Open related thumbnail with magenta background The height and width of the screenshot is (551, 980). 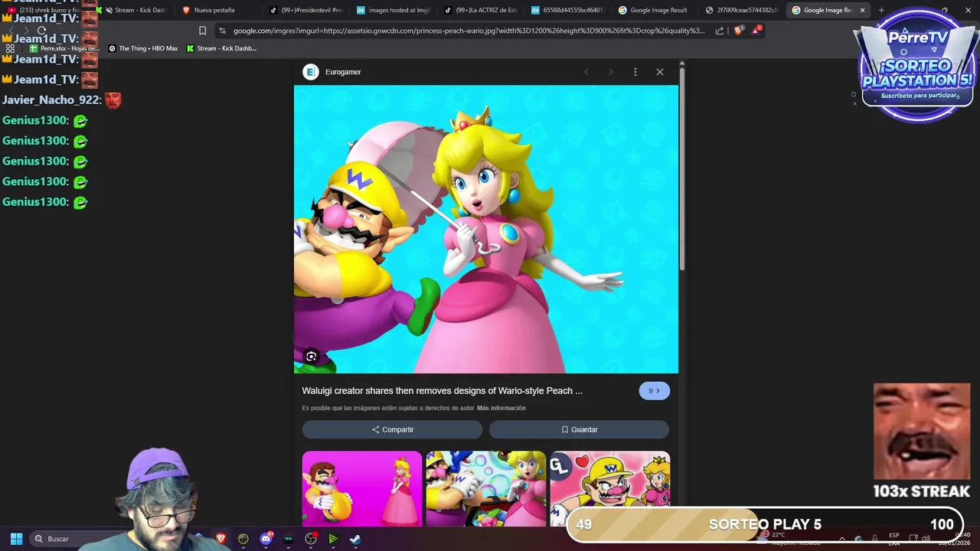(362, 489)
